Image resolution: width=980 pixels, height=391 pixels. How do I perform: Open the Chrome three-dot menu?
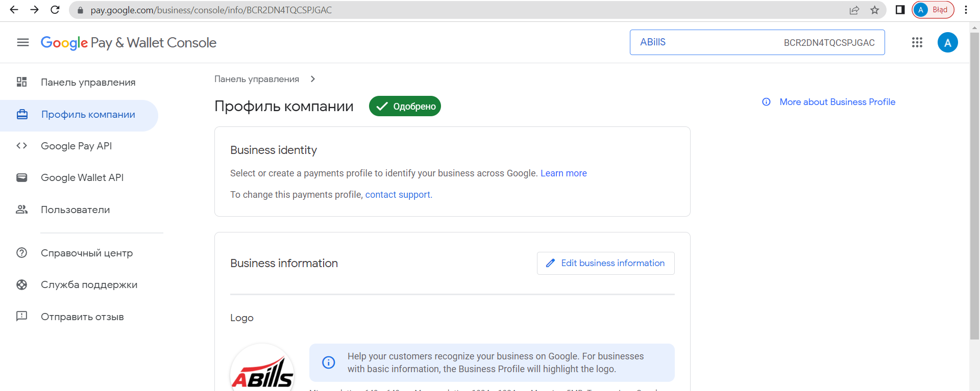point(966,10)
